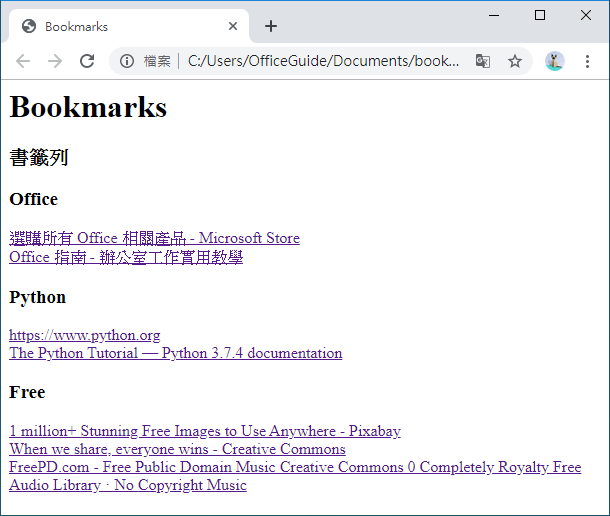Focus the address bar showing C:/Users/OfficeGuide path
Viewport: 610px width, 516px height.
click(323, 61)
